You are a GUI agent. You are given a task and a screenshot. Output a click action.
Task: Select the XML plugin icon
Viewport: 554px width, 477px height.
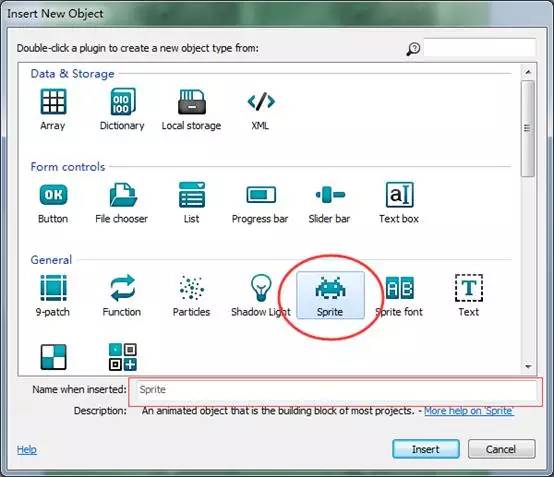coord(261,102)
